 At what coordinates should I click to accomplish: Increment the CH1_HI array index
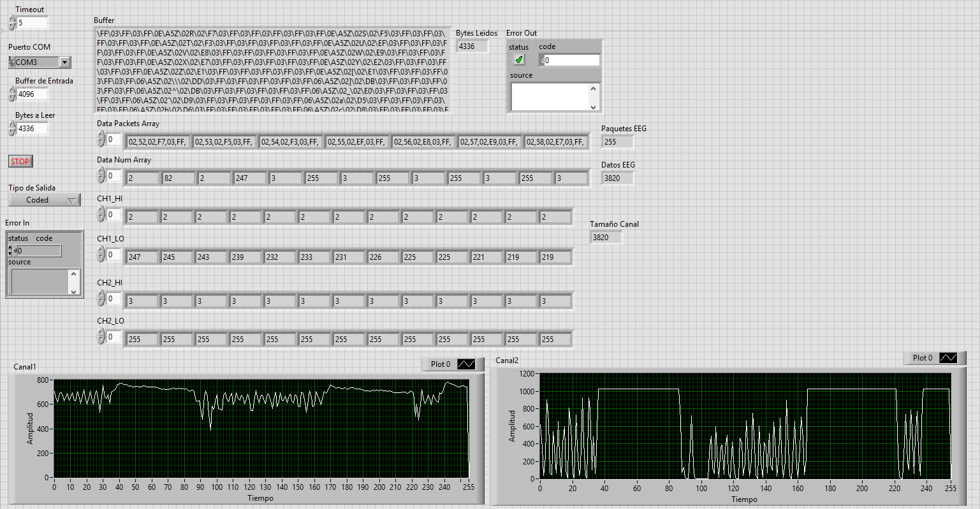click(x=100, y=210)
